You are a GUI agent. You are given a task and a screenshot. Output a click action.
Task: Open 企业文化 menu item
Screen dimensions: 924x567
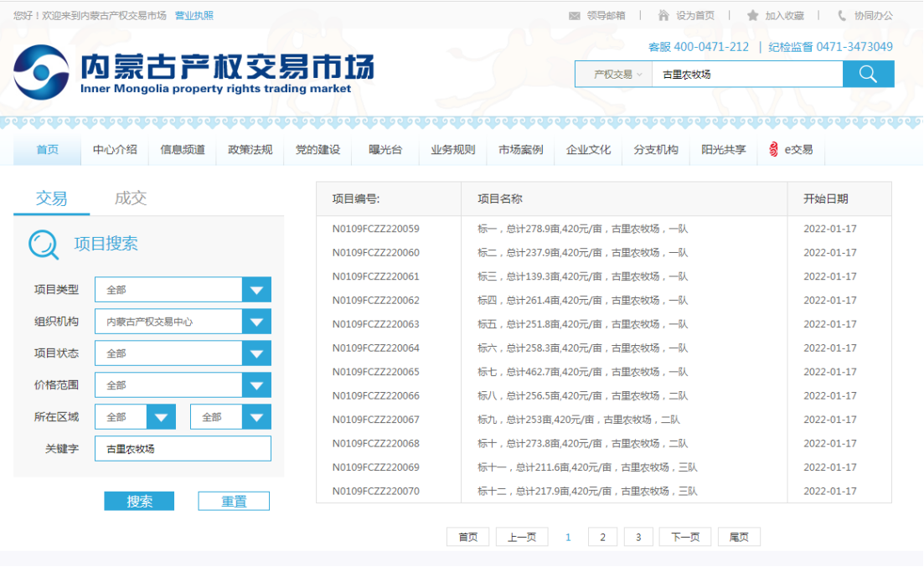588,150
